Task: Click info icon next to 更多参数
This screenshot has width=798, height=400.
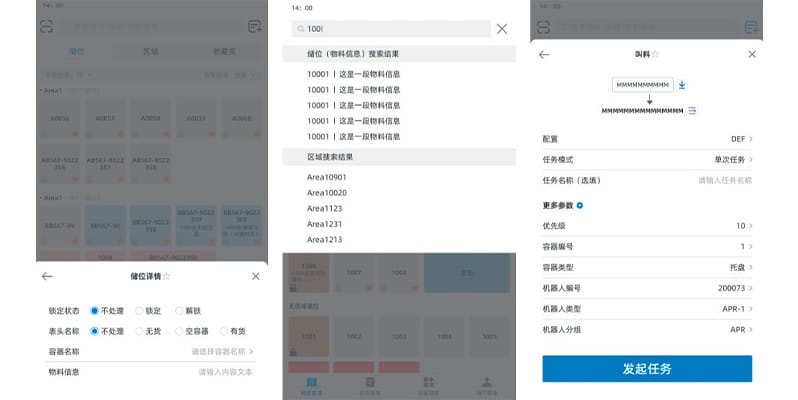Action: pyautogui.click(x=581, y=205)
